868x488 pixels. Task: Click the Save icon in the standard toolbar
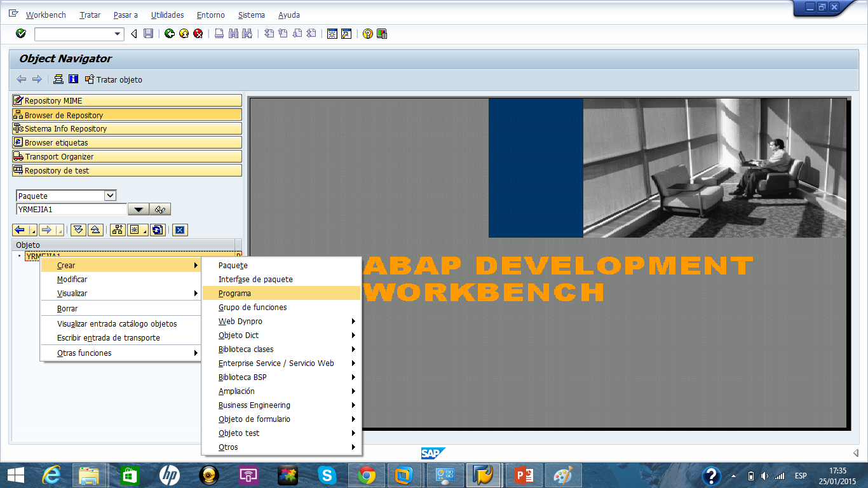click(148, 34)
